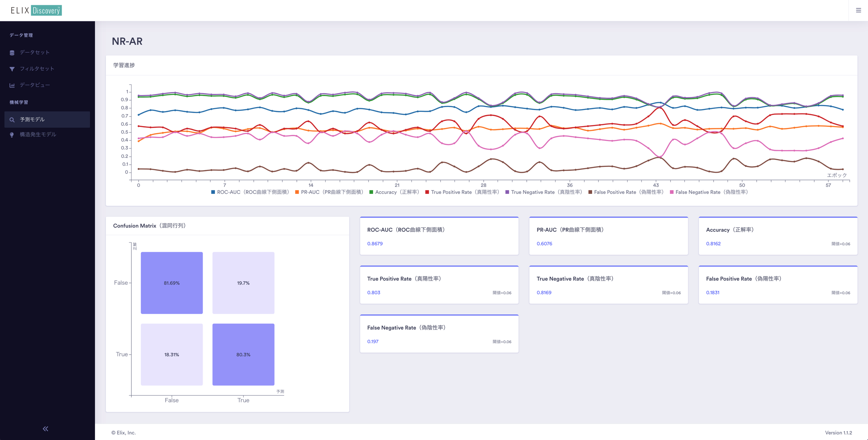Hide True Positive Rate legend series
The image size is (868, 440).
462,192
